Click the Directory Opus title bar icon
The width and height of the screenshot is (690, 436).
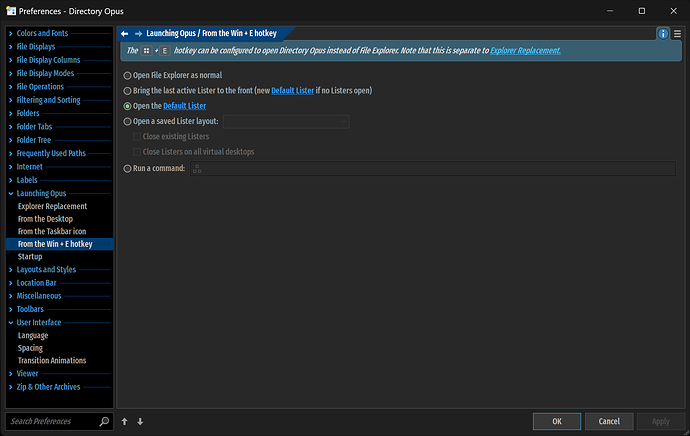[11, 11]
